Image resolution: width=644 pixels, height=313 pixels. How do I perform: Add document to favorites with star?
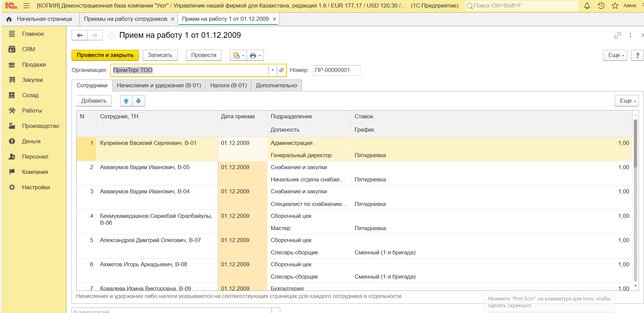[x=111, y=35]
